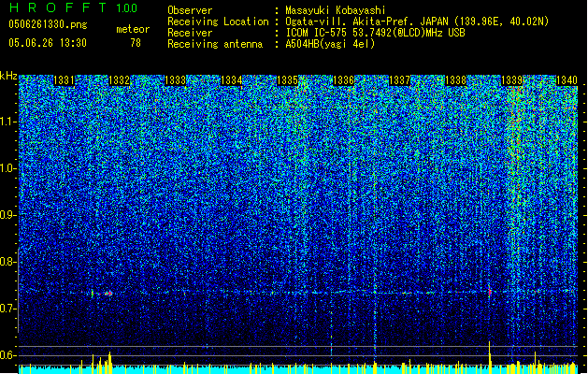
Task: Click the 1337 time marker
Action: (400, 80)
